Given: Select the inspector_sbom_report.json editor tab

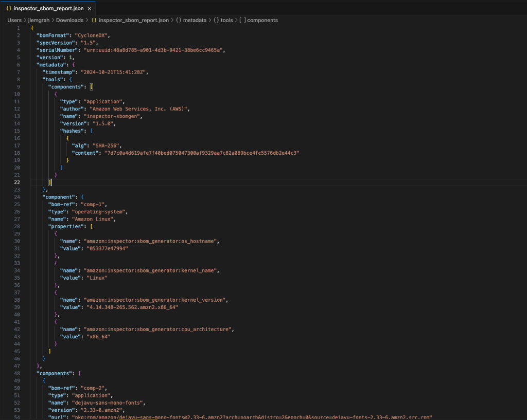Looking at the screenshot, I should click(x=48, y=8).
